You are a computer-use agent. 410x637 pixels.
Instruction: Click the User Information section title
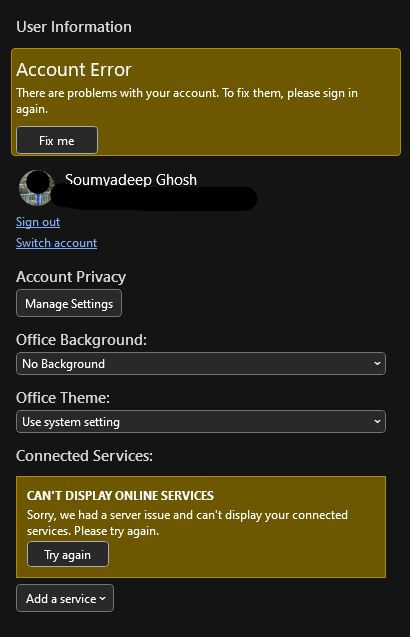(x=74, y=27)
